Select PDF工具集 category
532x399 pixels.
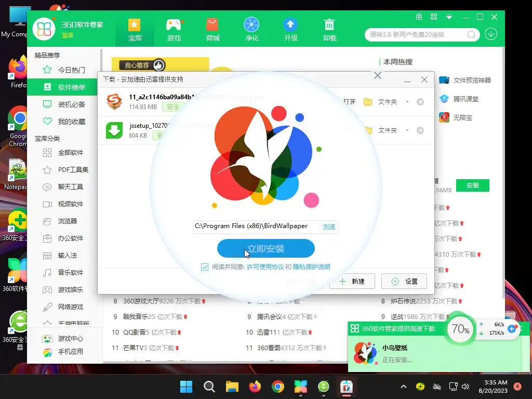tap(64, 170)
